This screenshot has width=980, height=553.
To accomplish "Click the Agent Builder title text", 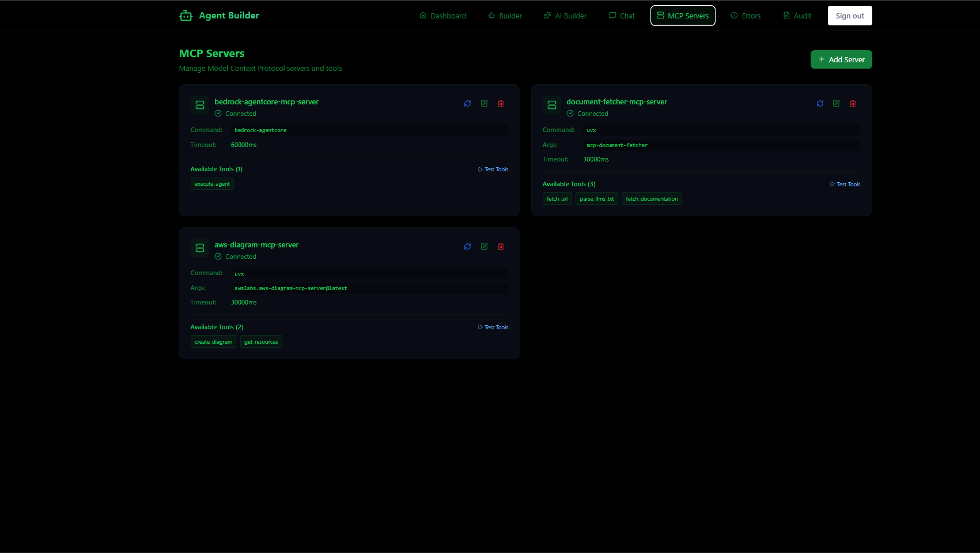I will [x=229, y=16].
